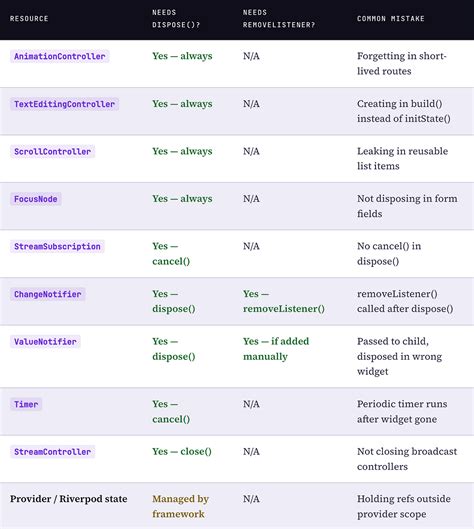This screenshot has height=529, width=474.
Task: Click the 'Yes — if added manually' cell
Action: [x=276, y=349]
